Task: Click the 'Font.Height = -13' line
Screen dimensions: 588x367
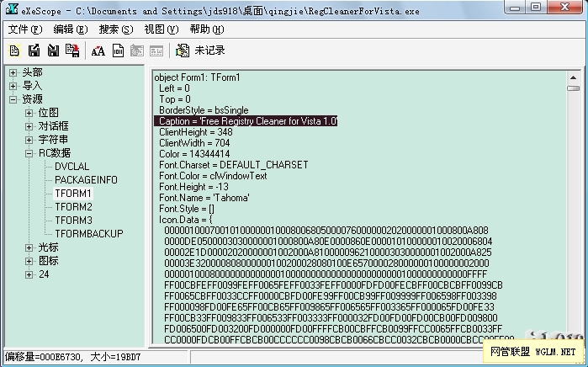Action: point(193,187)
